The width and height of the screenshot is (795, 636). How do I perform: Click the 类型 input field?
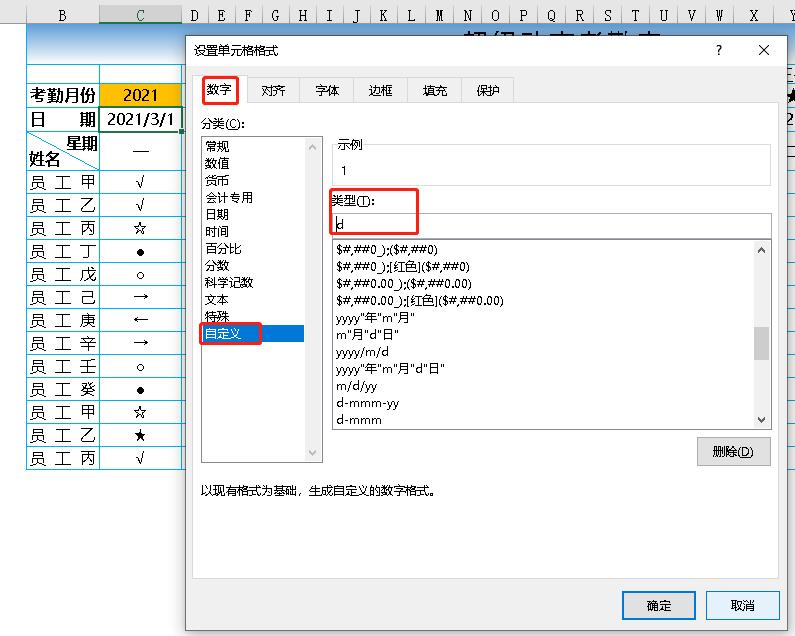coord(552,225)
